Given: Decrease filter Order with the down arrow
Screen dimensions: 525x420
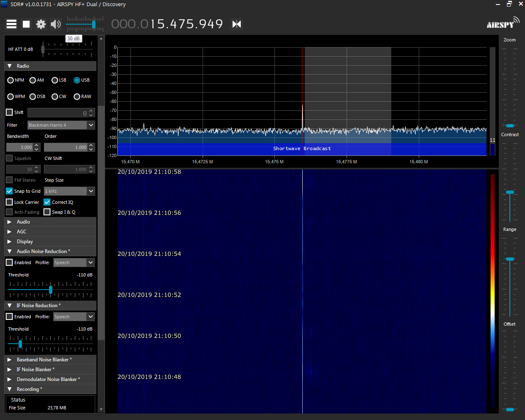Looking at the screenshot, I should click(x=91, y=149).
